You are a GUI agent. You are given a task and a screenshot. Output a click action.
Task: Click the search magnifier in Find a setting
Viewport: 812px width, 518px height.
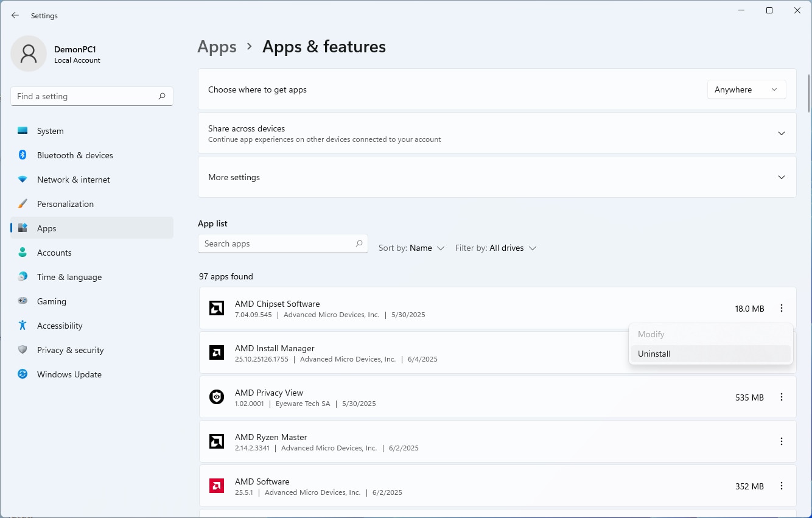click(x=162, y=96)
